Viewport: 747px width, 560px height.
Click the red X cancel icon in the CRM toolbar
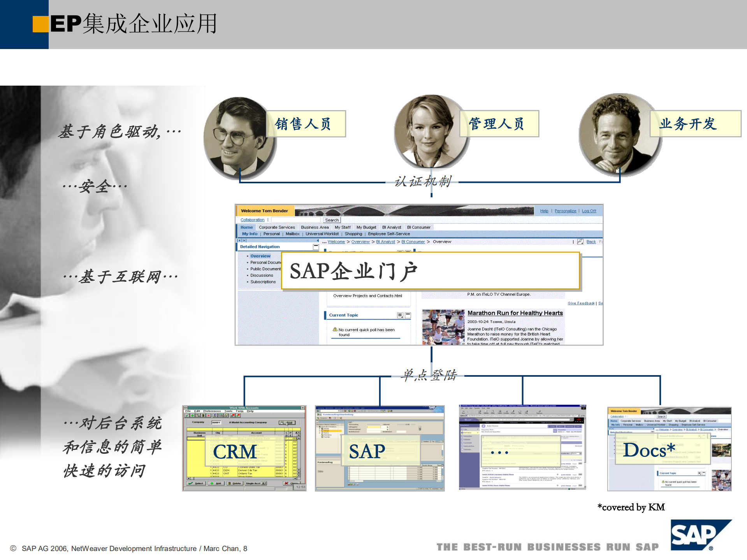point(208,416)
